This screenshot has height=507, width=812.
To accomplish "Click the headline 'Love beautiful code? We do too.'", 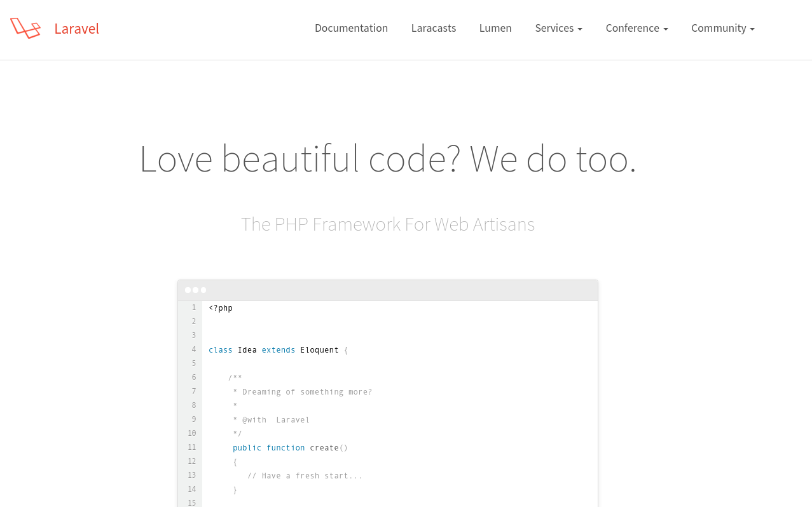I will [388, 158].
